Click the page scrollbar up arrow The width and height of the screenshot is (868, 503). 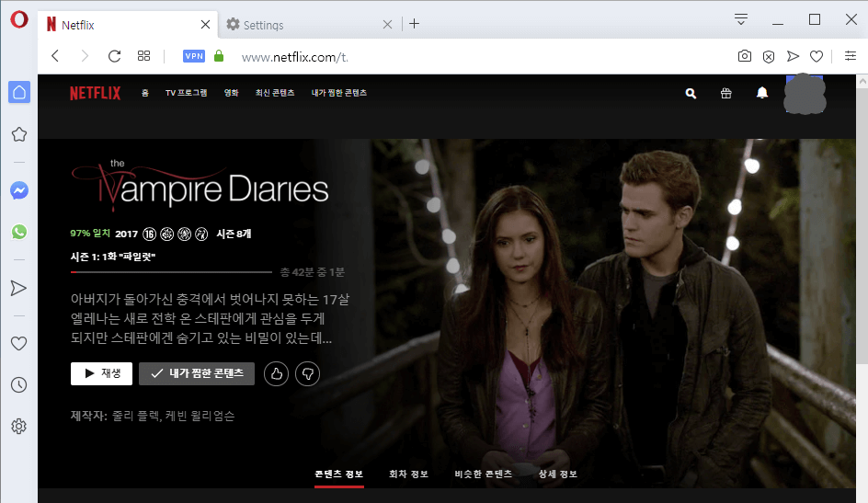coord(862,81)
